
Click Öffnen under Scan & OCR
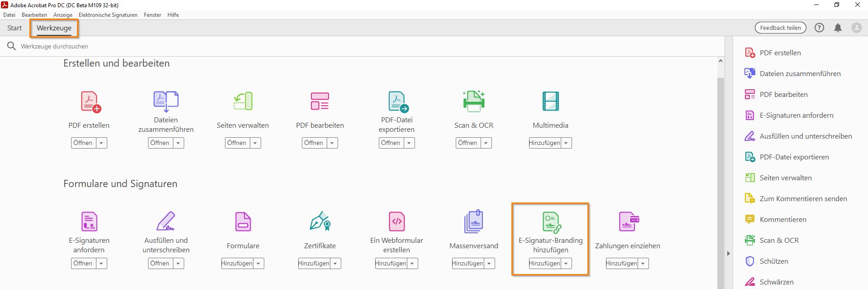[468, 143]
